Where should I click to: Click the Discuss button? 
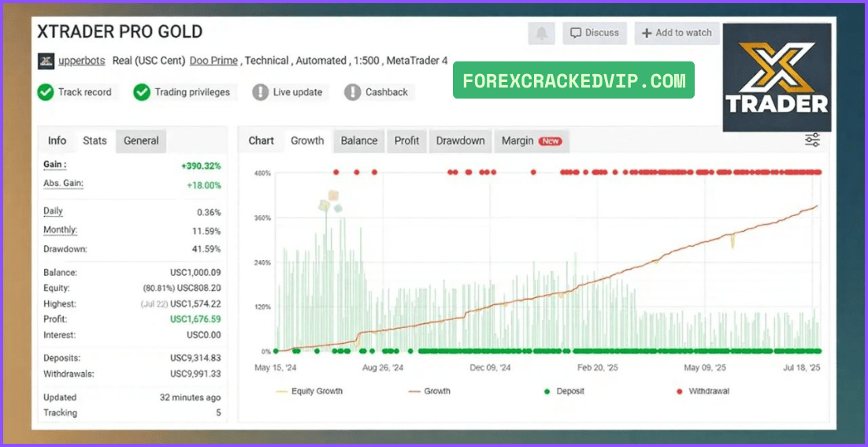click(595, 33)
